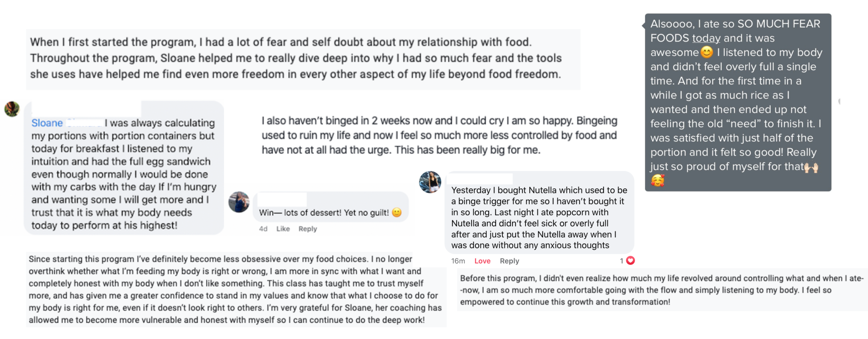Image resolution: width=868 pixels, height=339 pixels.
Task: Click the underlined 'today' link
Action: click(706, 38)
